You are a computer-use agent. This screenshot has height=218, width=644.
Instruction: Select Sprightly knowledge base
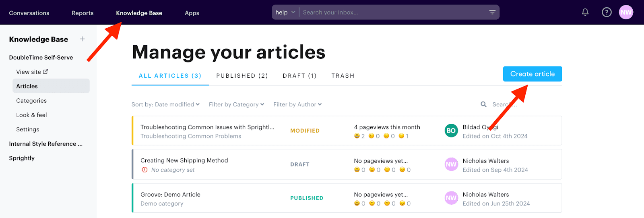pos(22,158)
